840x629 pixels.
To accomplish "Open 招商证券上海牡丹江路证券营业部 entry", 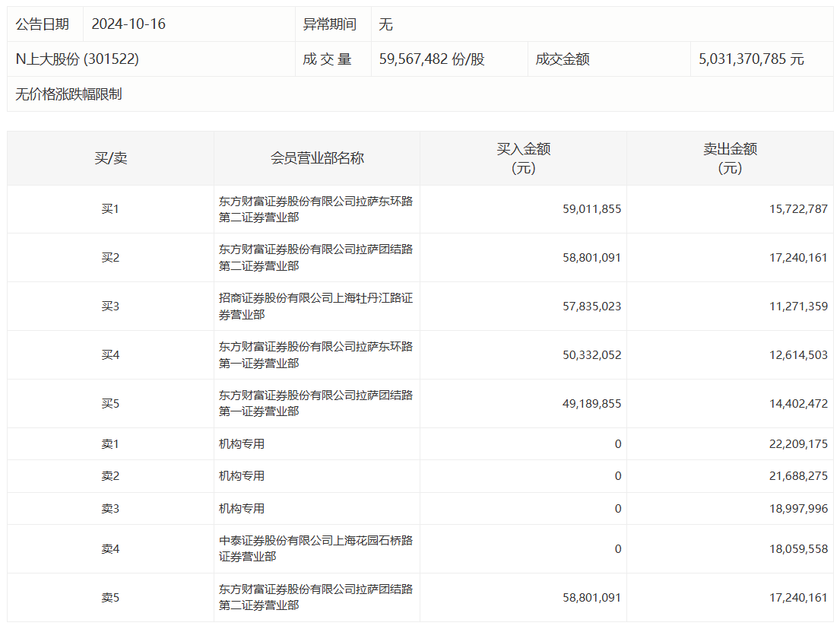I will click(315, 306).
